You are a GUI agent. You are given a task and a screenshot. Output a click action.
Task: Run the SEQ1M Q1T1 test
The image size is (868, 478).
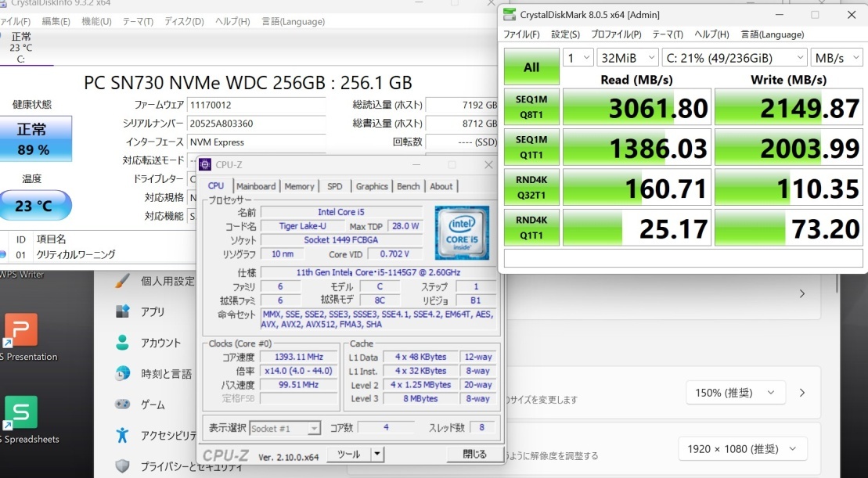coord(531,147)
